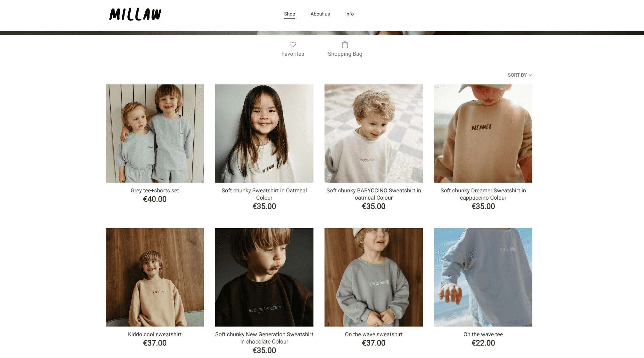
Task: Open the Shopping Bag icon
Action: point(345,45)
